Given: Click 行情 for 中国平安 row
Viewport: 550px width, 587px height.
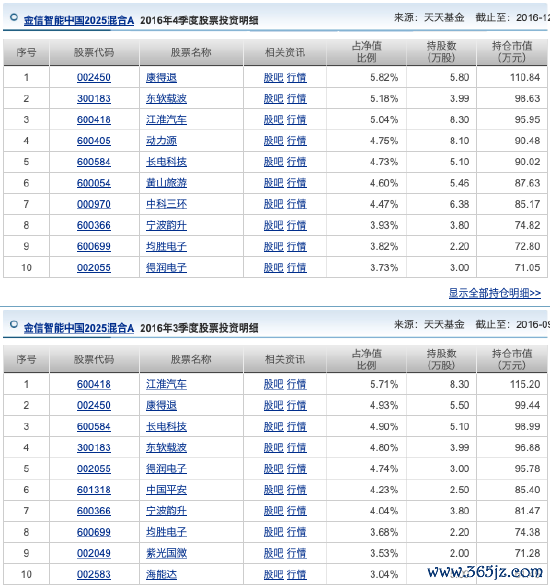Looking at the screenshot, I should coord(297,490).
